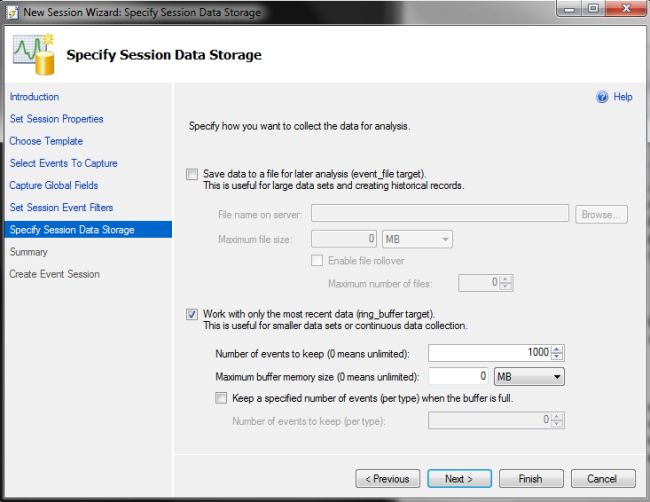The image size is (650, 502).
Task: Navigate to Select Events To Capture
Action: 63,163
